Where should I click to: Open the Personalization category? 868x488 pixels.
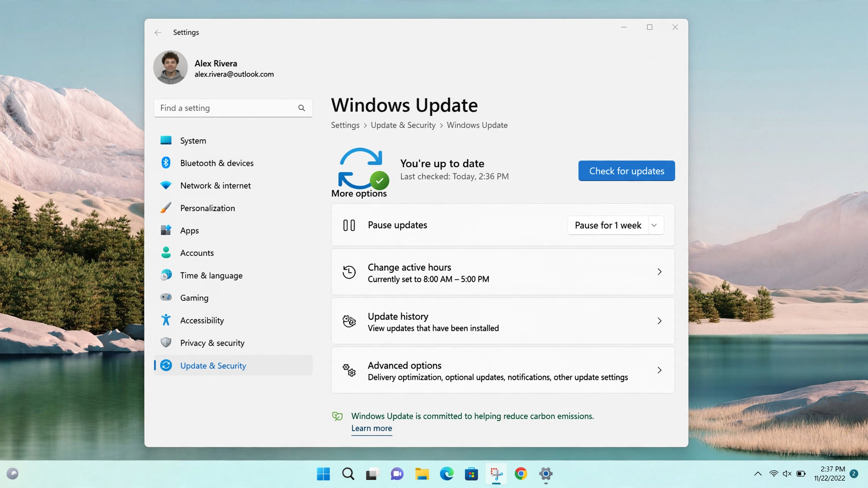(233, 208)
